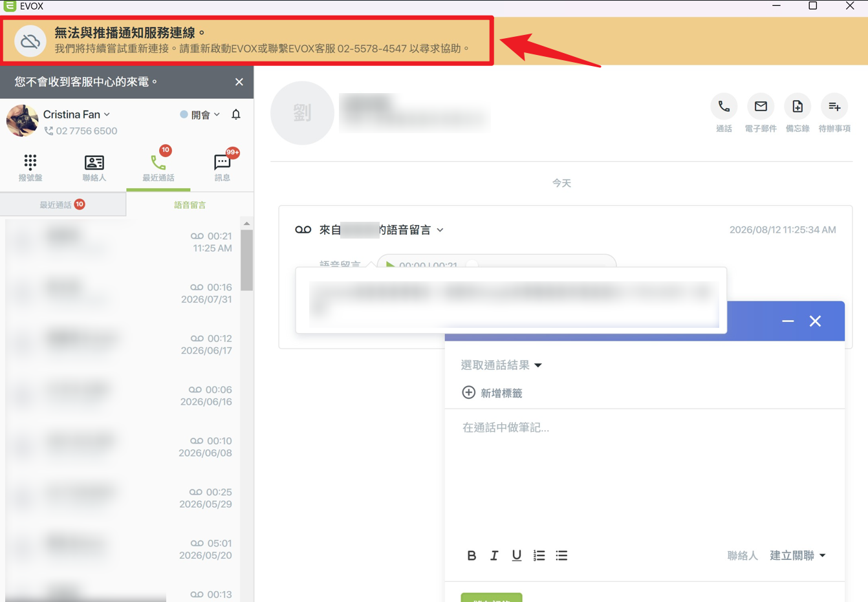Toggle italic formatting in notes

494,555
